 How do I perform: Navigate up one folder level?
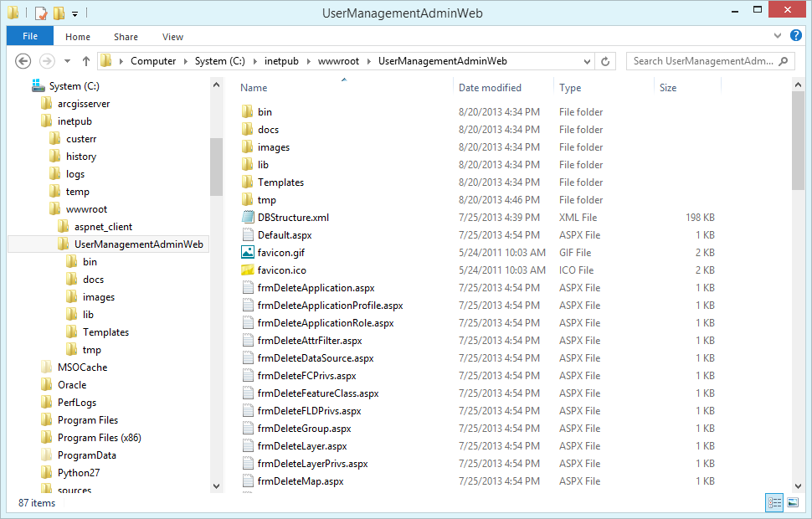tap(86, 60)
